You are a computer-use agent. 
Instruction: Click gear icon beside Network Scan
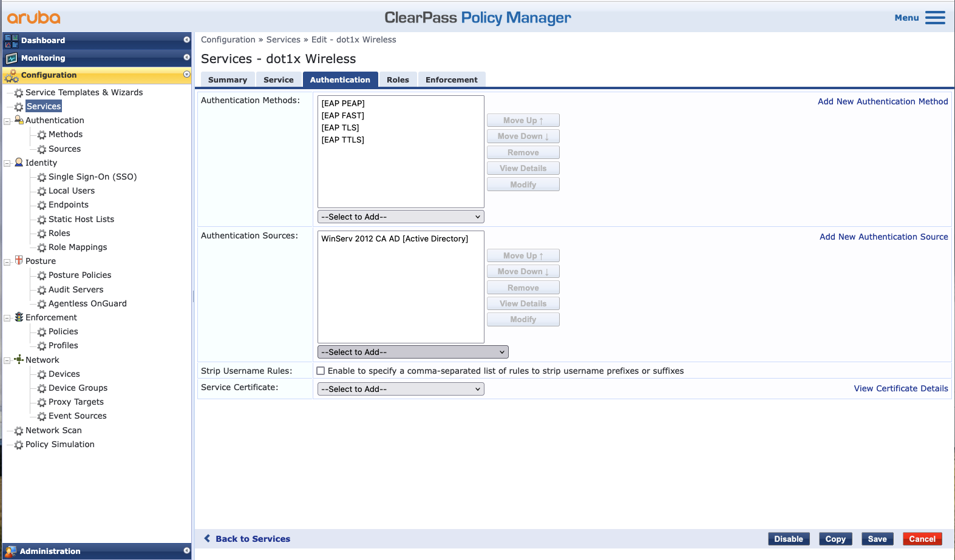pos(19,431)
